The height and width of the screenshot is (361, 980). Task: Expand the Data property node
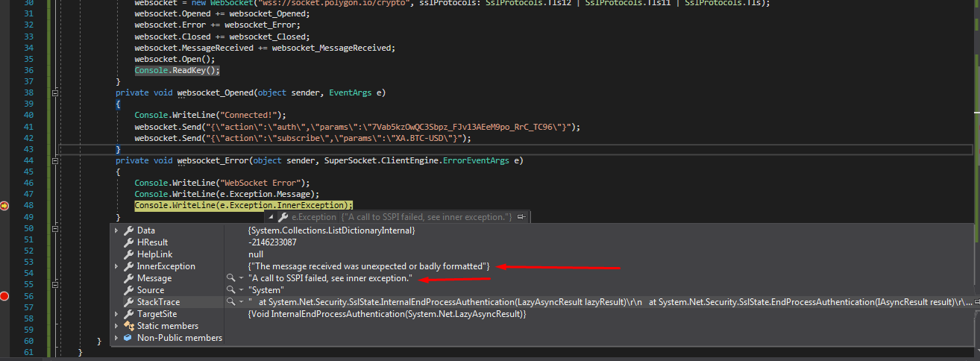click(x=116, y=230)
